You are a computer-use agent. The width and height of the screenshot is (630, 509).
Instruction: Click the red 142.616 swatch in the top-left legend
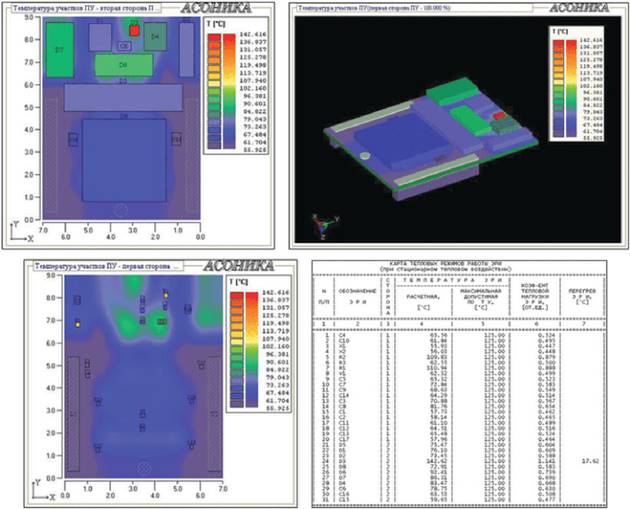[x=215, y=34]
